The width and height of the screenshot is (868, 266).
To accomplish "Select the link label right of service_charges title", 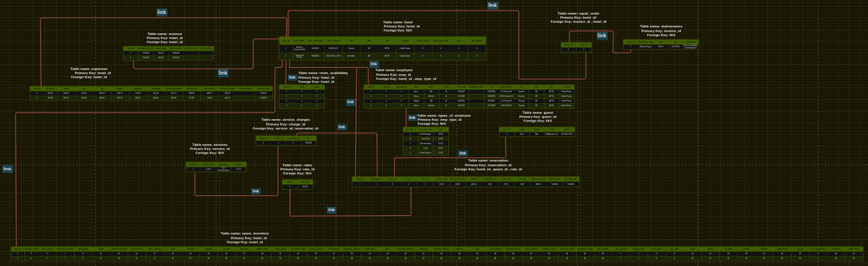I will click(x=342, y=127).
